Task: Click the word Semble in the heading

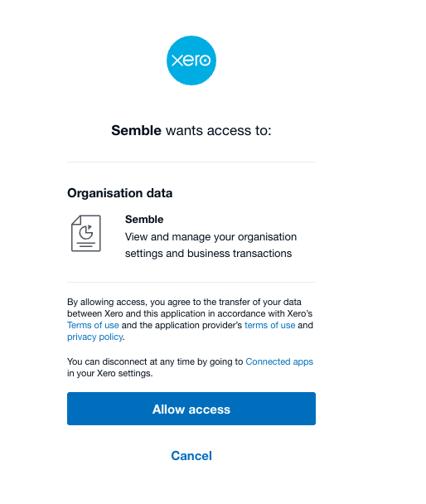Action: pos(136,130)
